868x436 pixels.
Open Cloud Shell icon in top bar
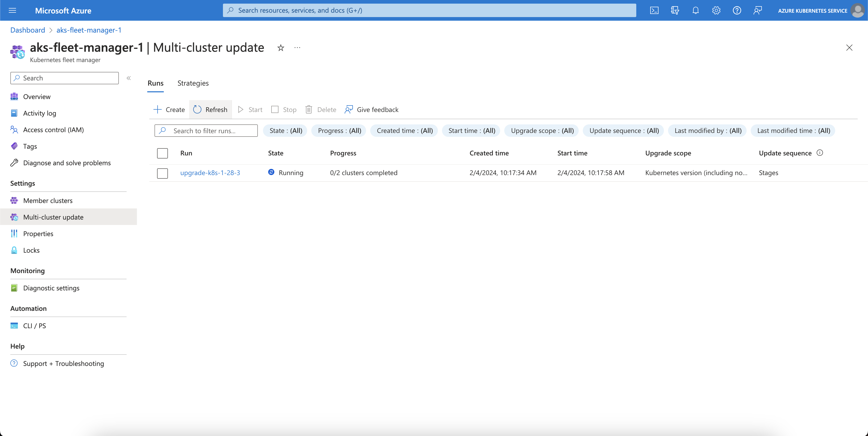pyautogui.click(x=654, y=10)
